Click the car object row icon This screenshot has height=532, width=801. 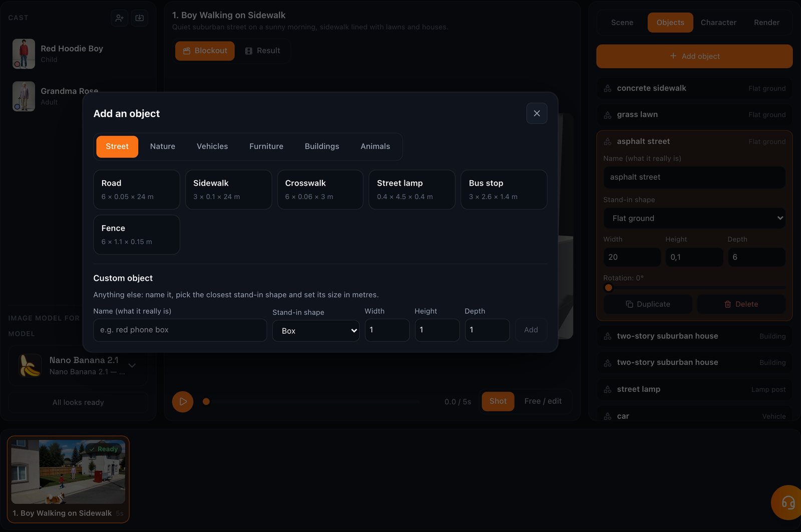[x=607, y=416]
